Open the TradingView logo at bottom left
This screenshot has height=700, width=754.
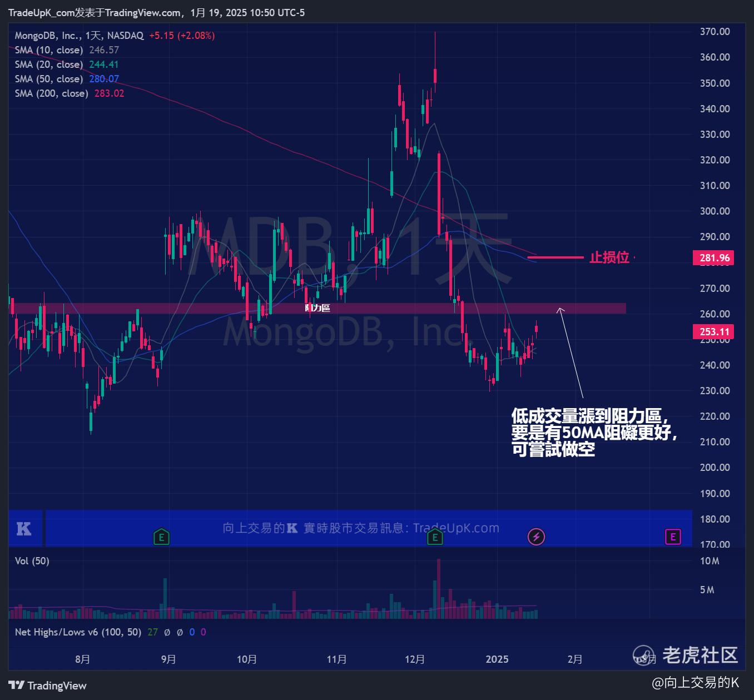tap(48, 686)
